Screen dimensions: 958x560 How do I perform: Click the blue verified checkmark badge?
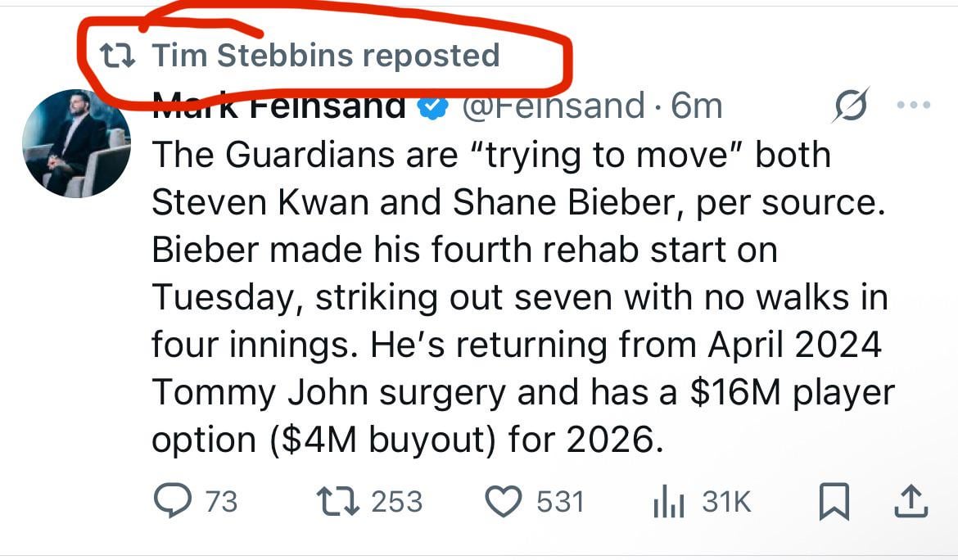[x=433, y=107]
